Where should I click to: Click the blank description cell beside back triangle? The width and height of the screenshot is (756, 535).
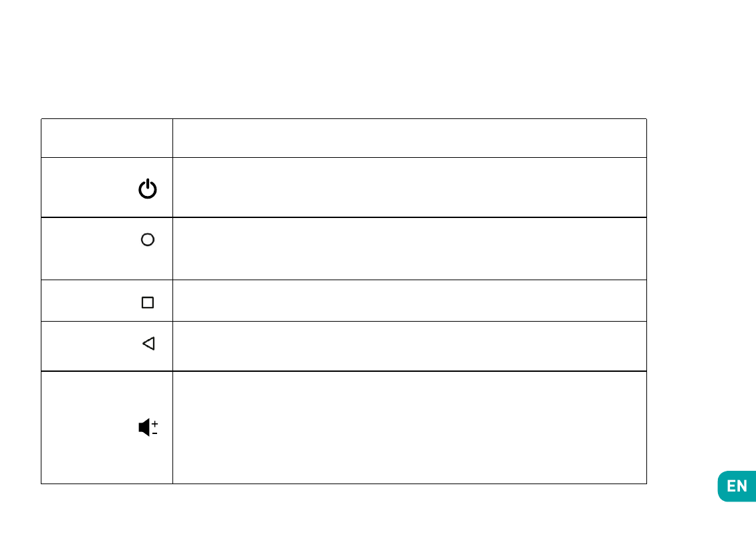click(x=409, y=346)
